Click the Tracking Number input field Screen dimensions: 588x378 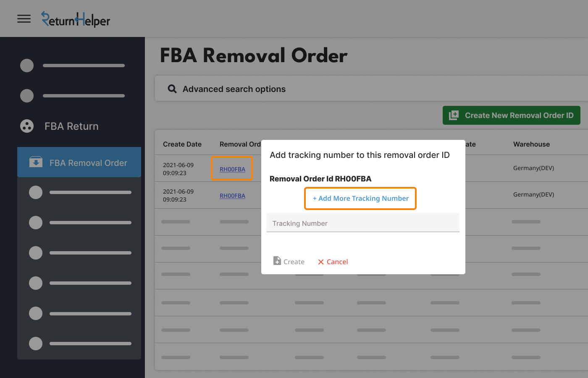tap(362, 223)
